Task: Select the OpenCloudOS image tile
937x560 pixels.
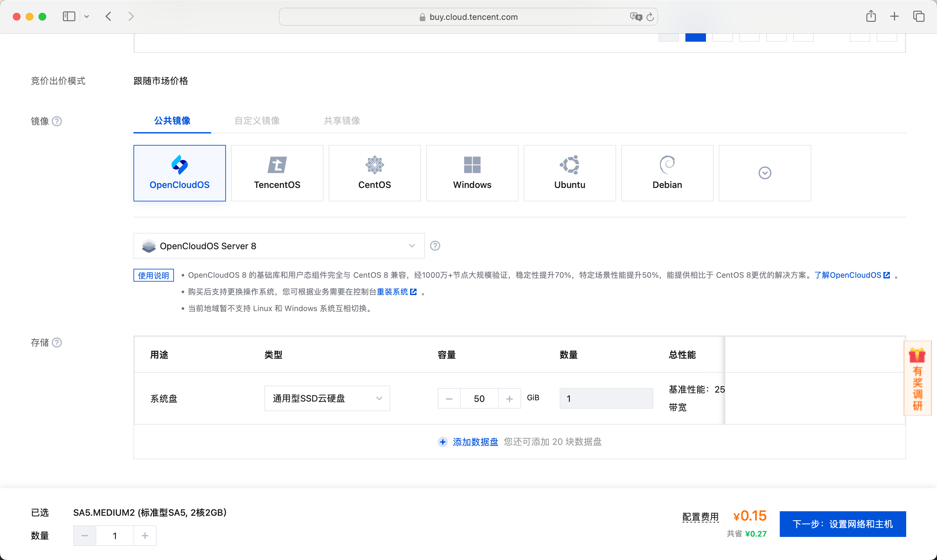Action: 179,173
